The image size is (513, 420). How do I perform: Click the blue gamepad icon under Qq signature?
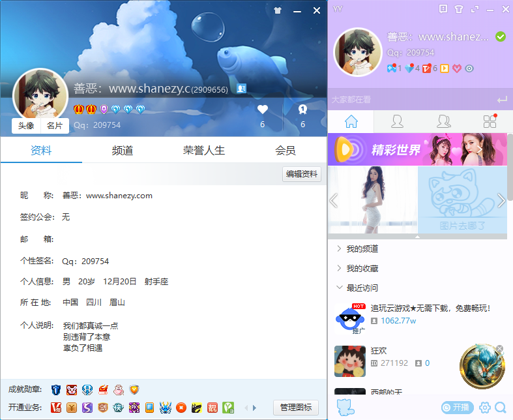pos(391,68)
